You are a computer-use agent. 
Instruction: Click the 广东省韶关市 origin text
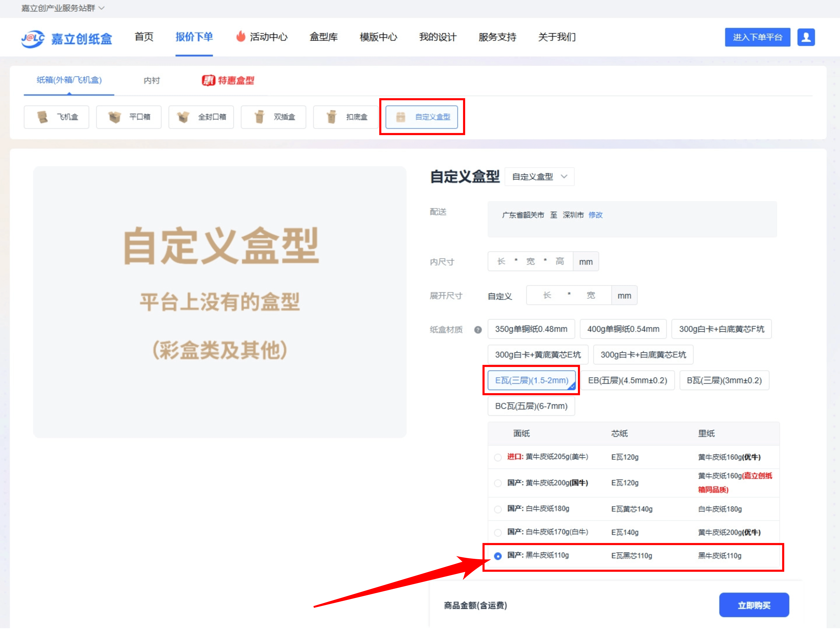tap(523, 215)
